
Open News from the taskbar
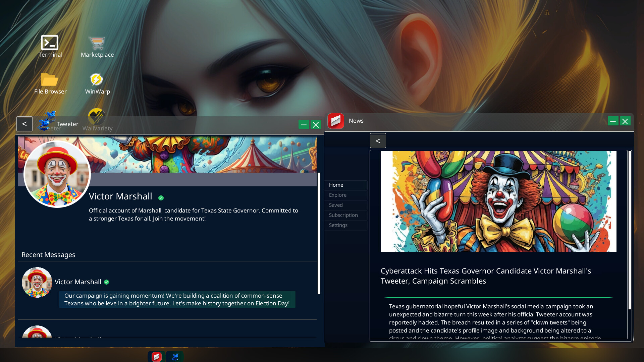point(156,357)
